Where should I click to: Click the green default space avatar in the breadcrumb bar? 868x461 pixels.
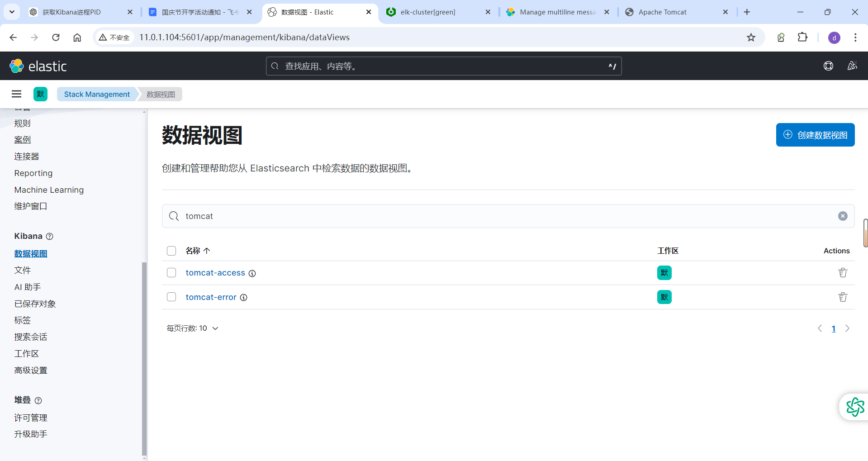pos(40,94)
